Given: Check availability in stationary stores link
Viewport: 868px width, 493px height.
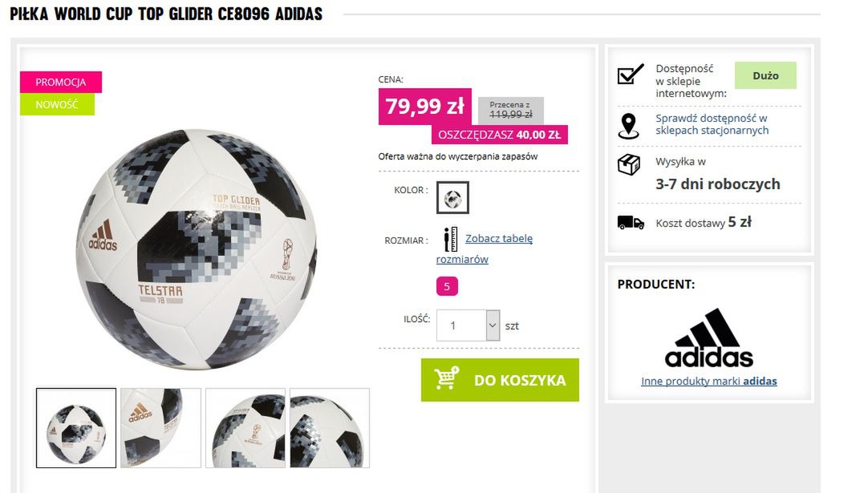Looking at the screenshot, I should (x=712, y=124).
